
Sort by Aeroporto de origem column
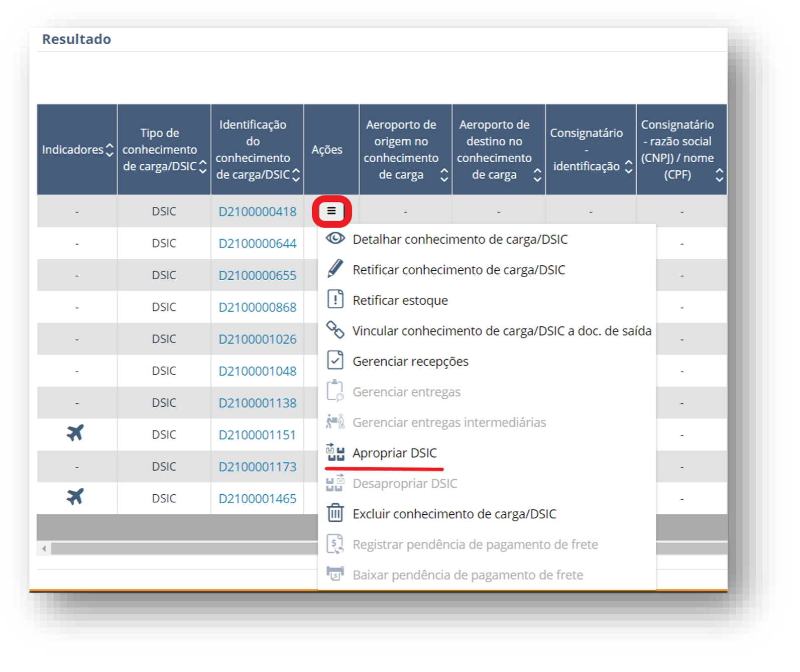tap(444, 175)
